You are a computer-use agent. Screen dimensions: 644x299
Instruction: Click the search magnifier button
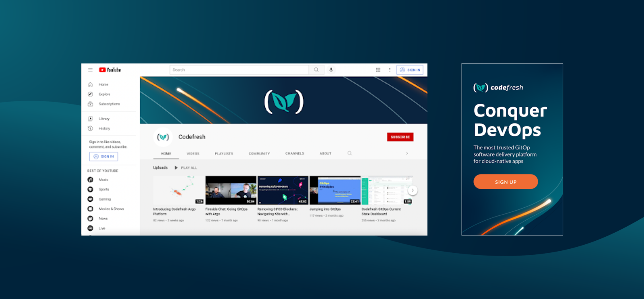[316, 70]
